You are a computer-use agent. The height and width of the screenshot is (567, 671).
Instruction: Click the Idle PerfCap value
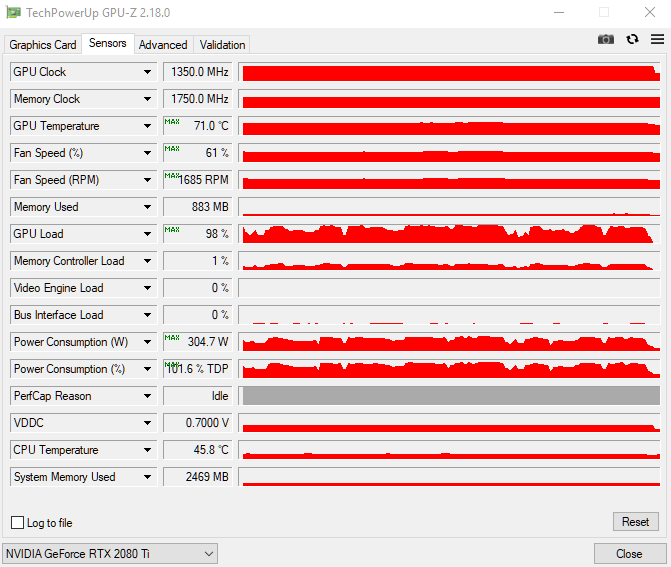(198, 395)
